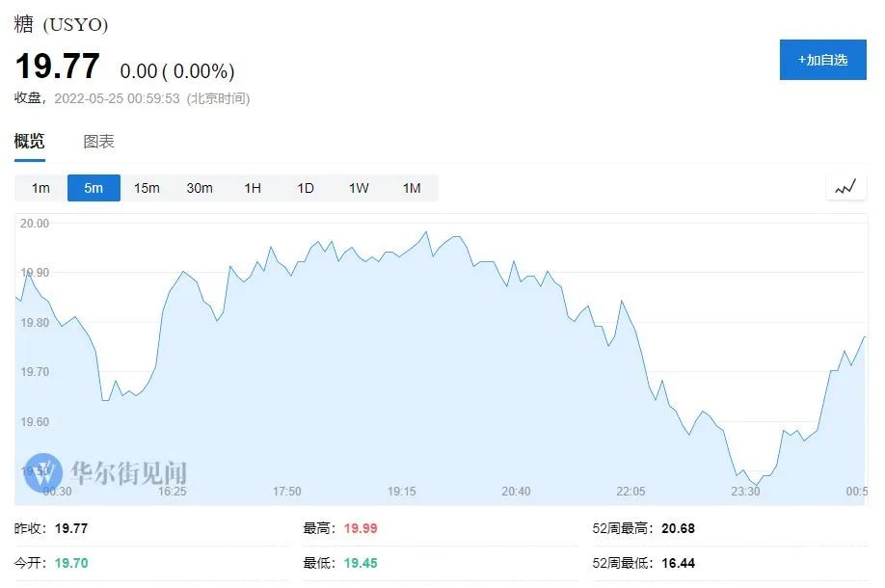Click the line chart type icon
This screenshot has width=885, height=588.
coord(845,188)
